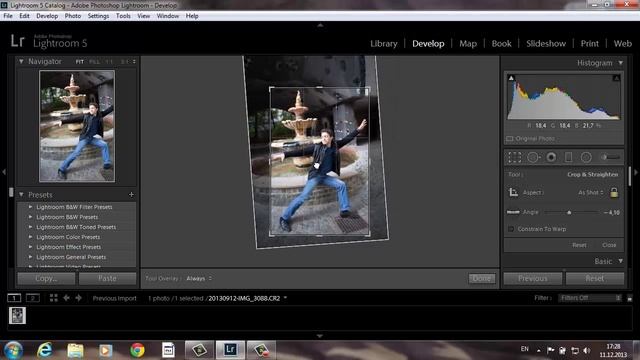Image resolution: width=640 pixels, height=360 pixels.
Task: Select the Spot Removal tool icon
Action: click(533, 157)
